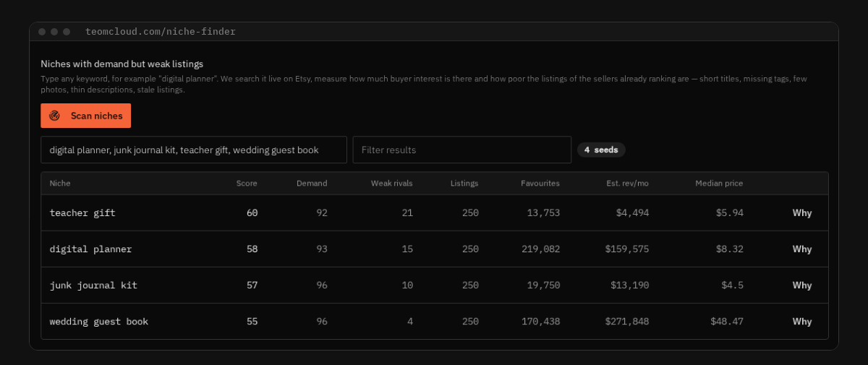This screenshot has width=868, height=365.
Task: Click the 4 seeds badge
Action: tap(601, 150)
